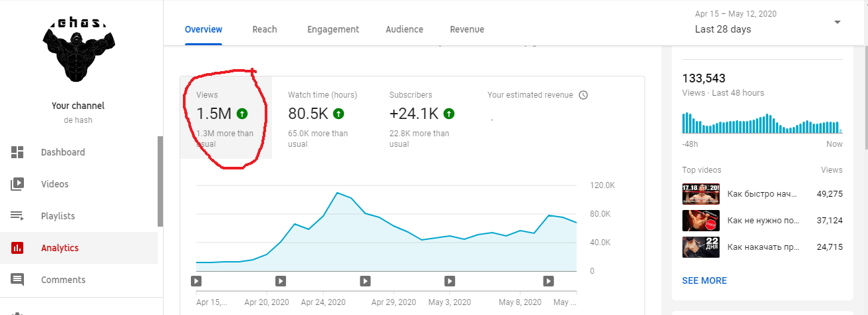The image size is (868, 315).
Task: Click the SEE MORE link
Action: (x=704, y=280)
